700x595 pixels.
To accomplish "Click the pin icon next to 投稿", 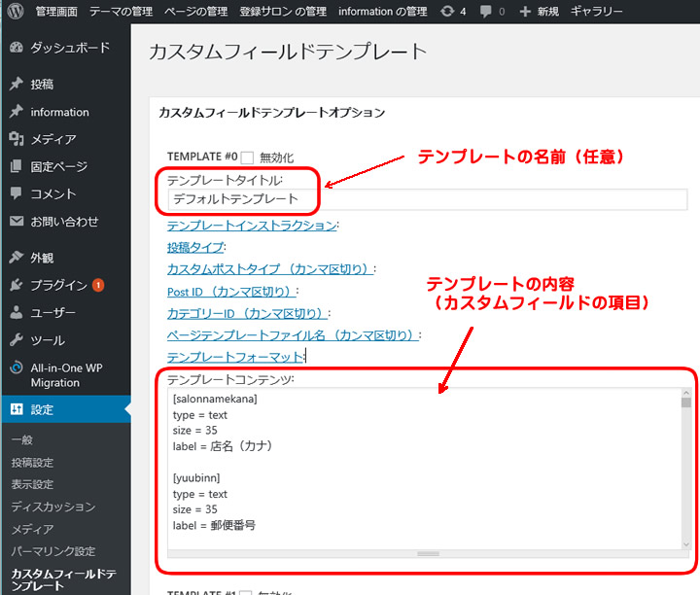I will [x=17, y=84].
